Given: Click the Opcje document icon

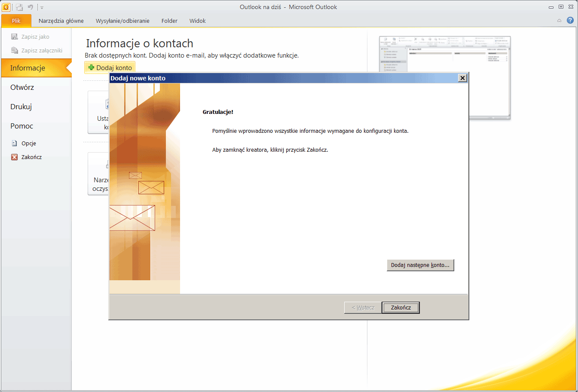Looking at the screenshot, I should coord(14,144).
